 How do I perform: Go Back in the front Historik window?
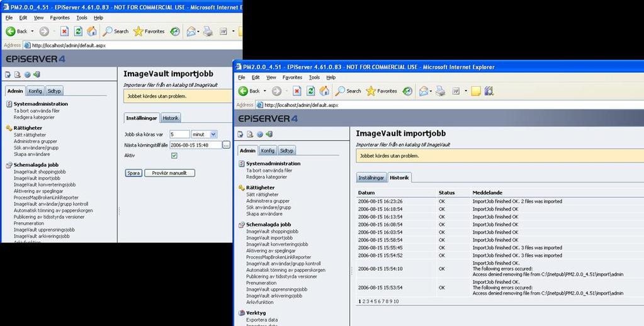[x=249, y=91]
